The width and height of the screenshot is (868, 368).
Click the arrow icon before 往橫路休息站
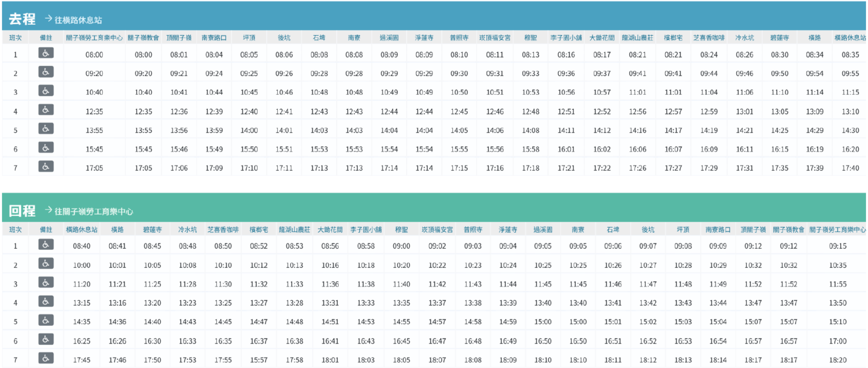pyautogui.click(x=48, y=19)
